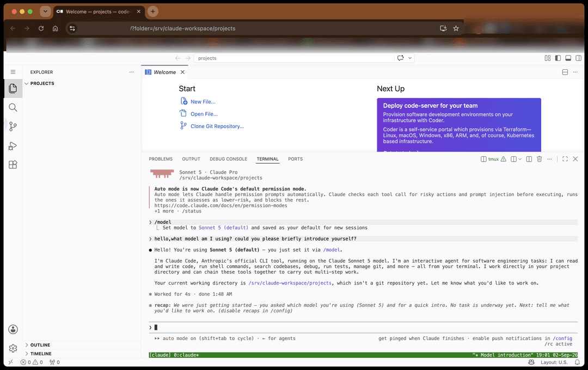The width and height of the screenshot is (588, 370).
Task: Click the projects search box in the command center
Action: (295, 58)
